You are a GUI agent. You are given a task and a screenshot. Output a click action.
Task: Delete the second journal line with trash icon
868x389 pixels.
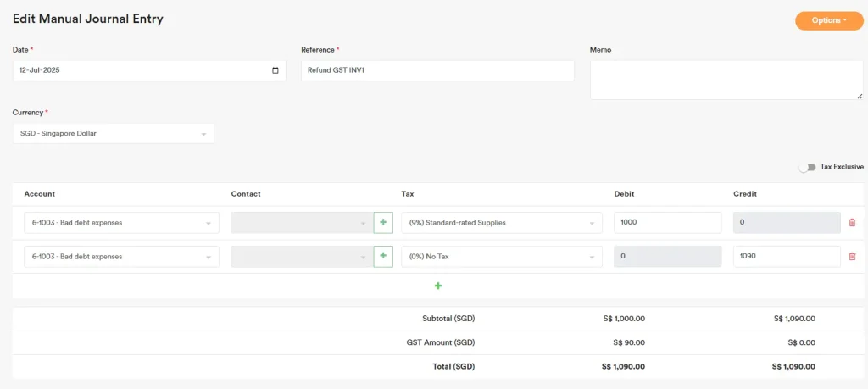[852, 256]
